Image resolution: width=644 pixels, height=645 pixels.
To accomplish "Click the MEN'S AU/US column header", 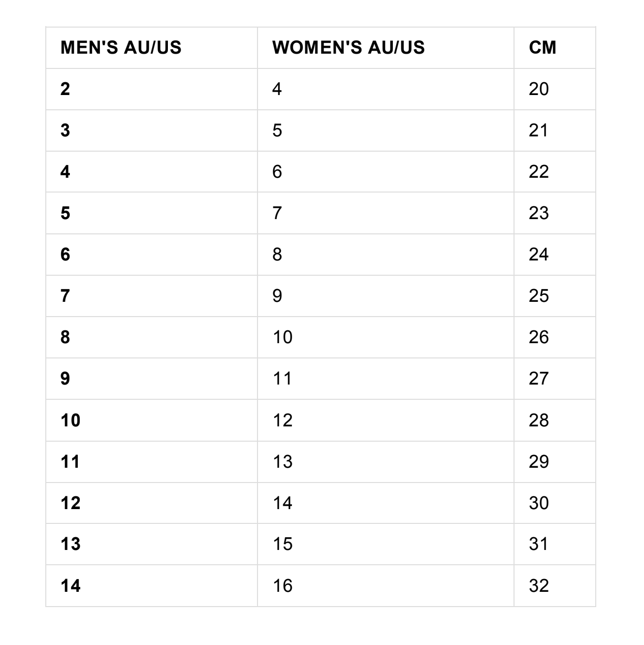I will coord(121,48).
